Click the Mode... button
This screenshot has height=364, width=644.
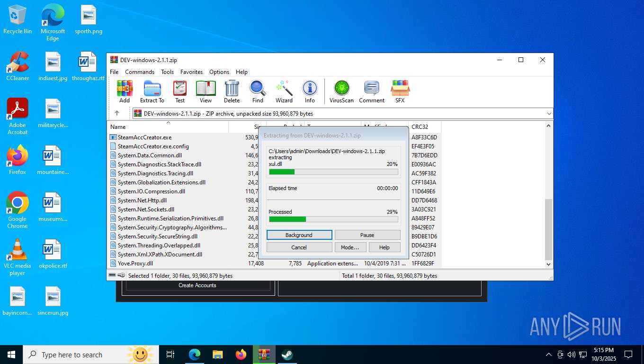click(x=350, y=247)
